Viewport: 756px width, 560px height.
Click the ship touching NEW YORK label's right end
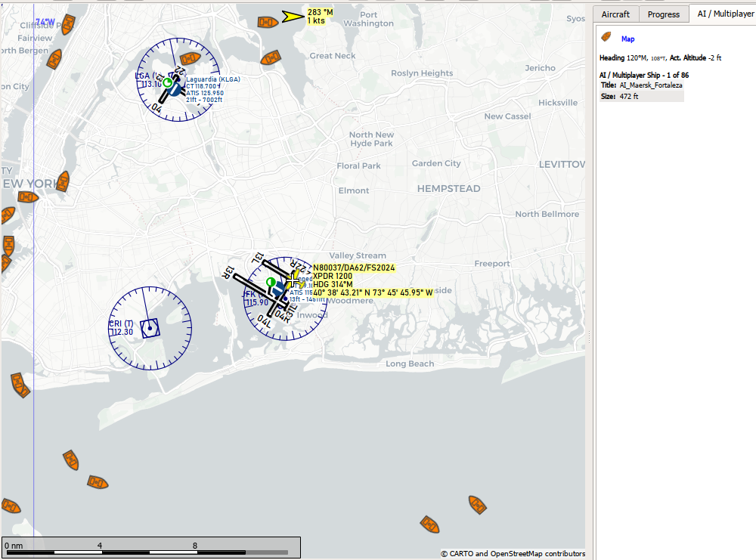tap(63, 181)
